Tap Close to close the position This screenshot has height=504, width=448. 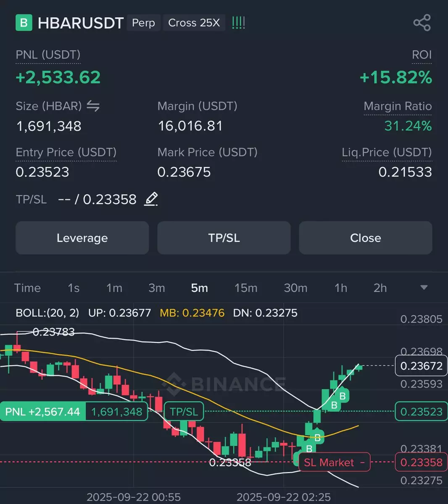[x=366, y=238]
